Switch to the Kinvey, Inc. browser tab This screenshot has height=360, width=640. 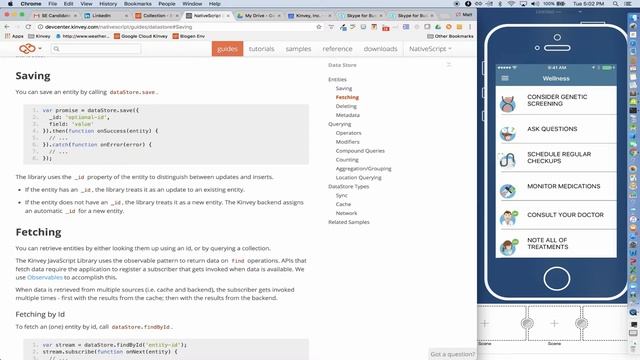pos(308,16)
